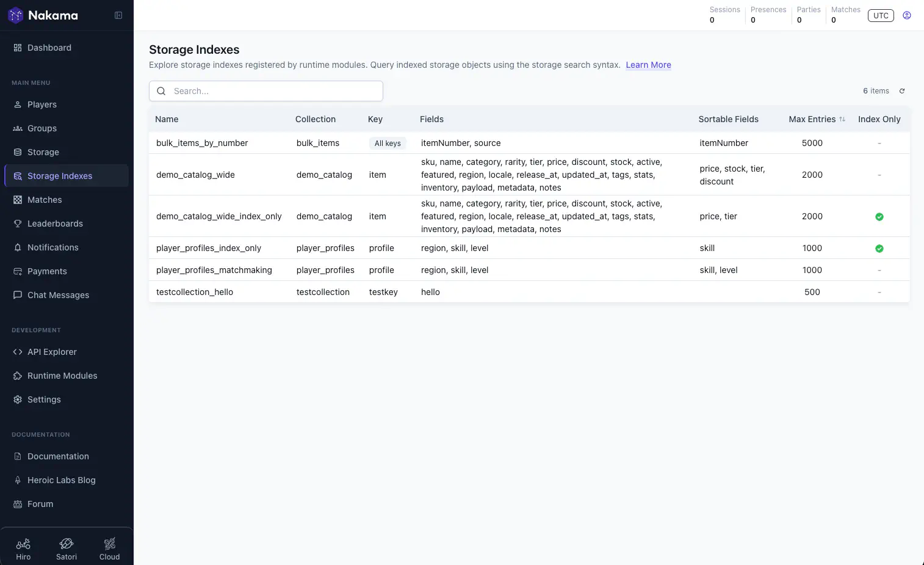
Task: Select the Storage Indexes menu item
Action: 67,176
